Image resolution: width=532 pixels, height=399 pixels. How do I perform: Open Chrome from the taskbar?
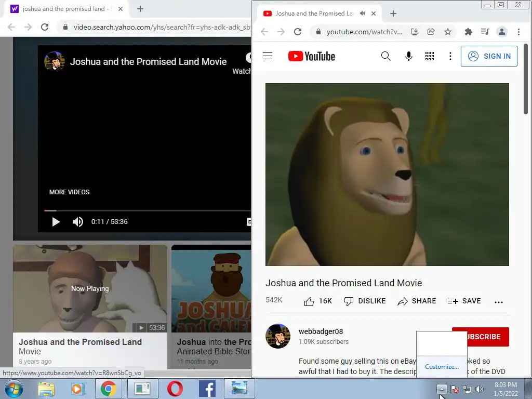(x=108, y=389)
